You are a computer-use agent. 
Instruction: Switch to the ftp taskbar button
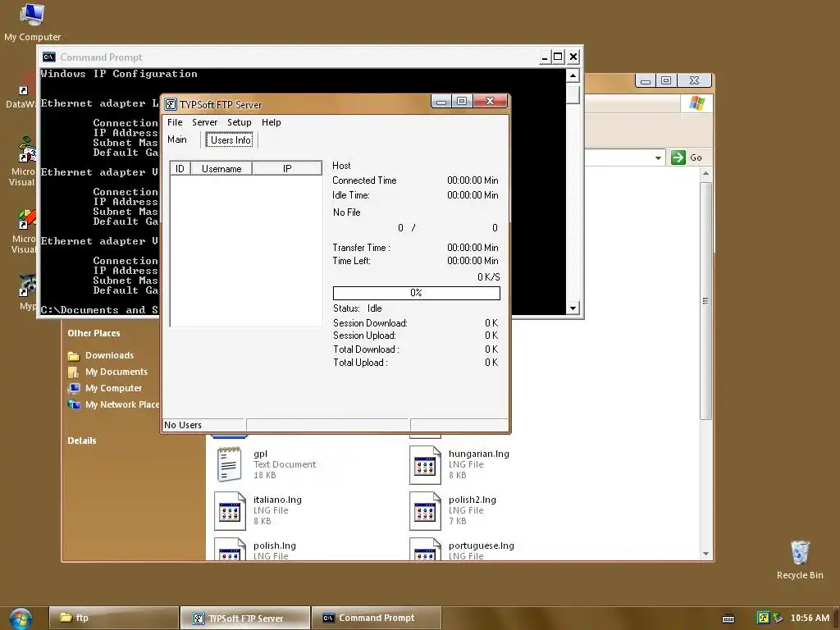click(x=113, y=618)
